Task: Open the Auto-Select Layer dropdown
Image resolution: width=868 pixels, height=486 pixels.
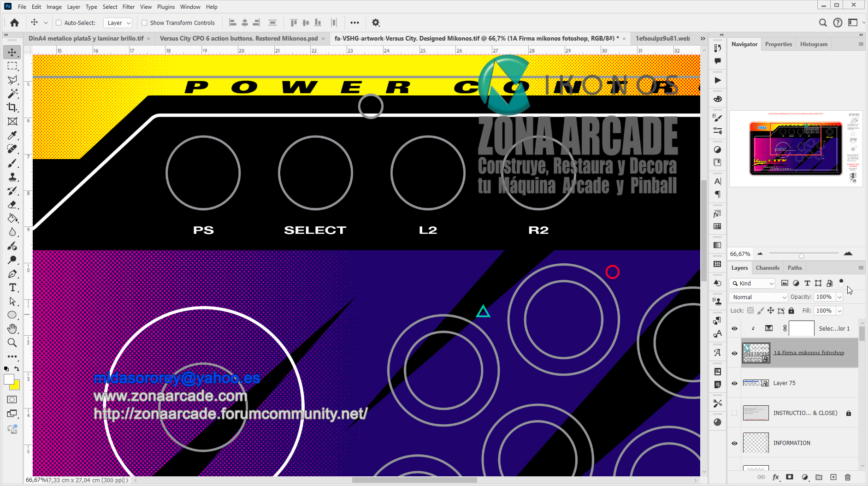Action: click(x=118, y=23)
